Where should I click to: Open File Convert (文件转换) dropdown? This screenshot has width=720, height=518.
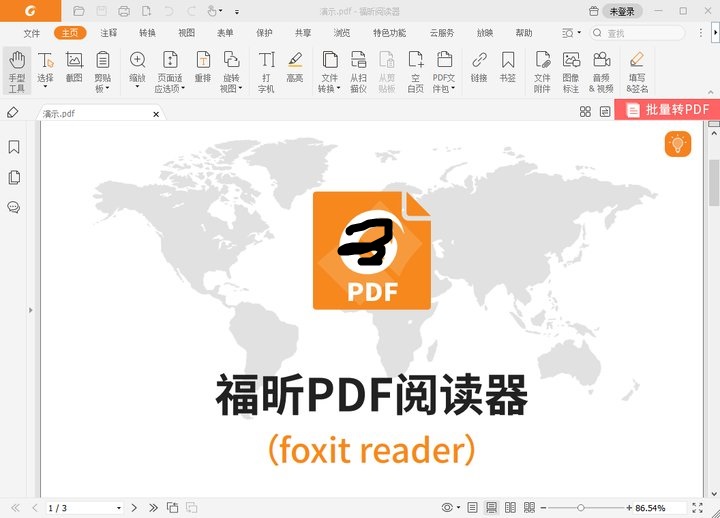339,88
